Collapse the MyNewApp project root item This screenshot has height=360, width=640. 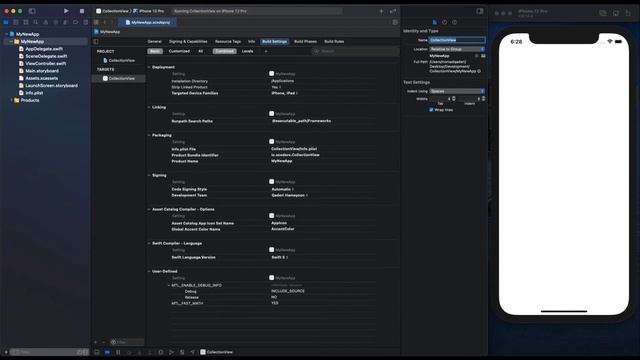point(6,34)
